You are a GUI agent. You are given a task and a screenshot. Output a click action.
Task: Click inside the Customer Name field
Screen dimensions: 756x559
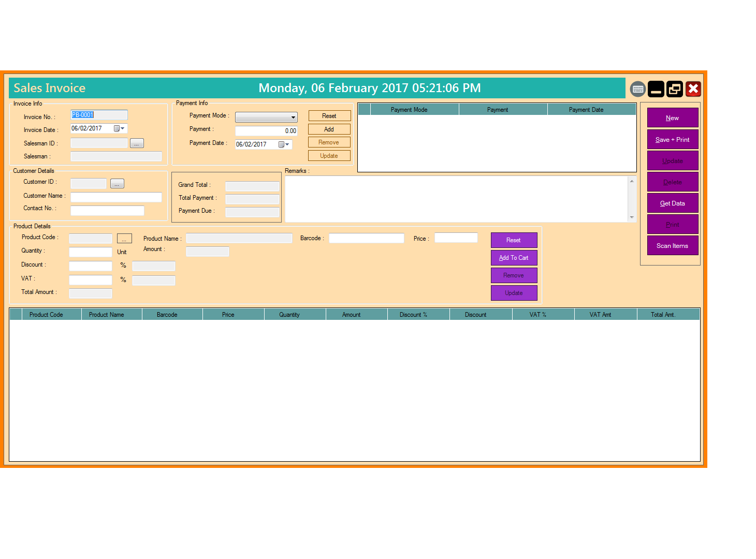point(116,197)
